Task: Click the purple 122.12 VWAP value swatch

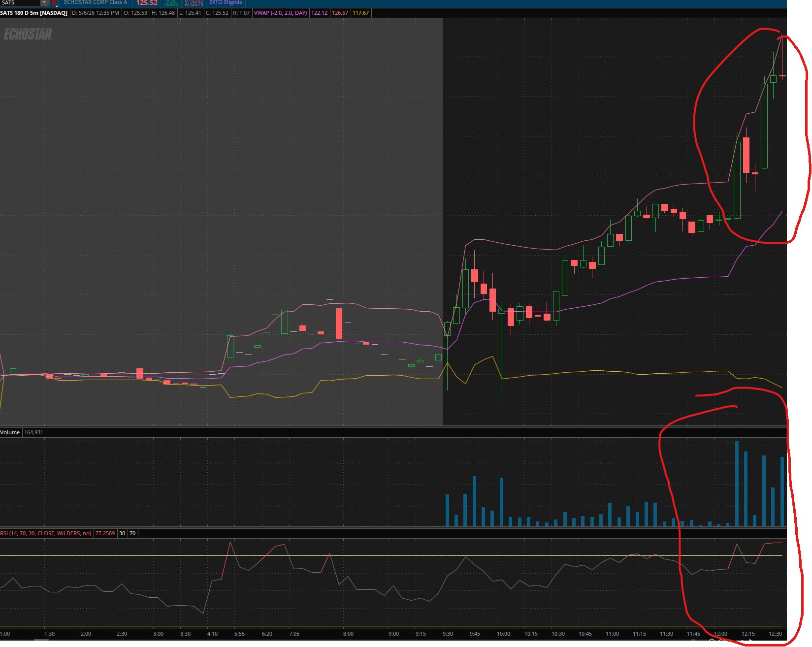Action: (320, 13)
